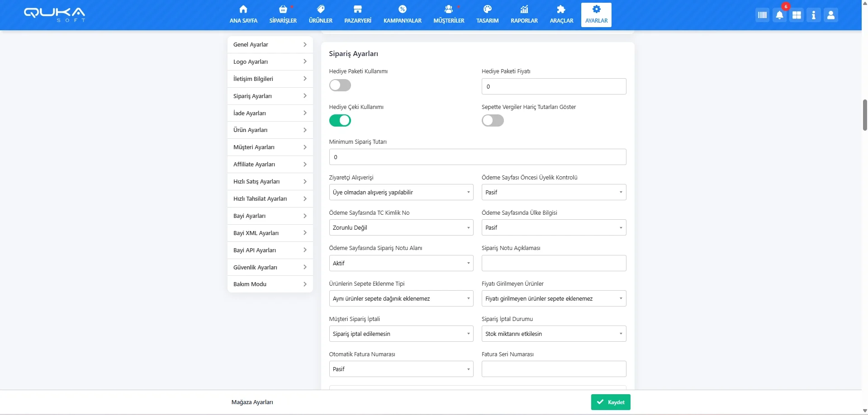This screenshot has width=868, height=415.
Task: Disable Hediye Çeki Kullanımı toggle
Action: coord(340,121)
